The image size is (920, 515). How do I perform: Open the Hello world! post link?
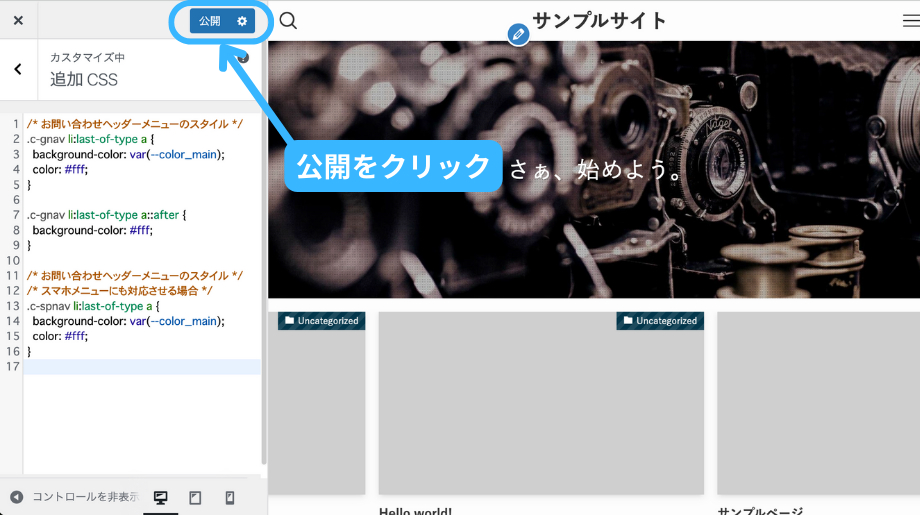(415, 510)
